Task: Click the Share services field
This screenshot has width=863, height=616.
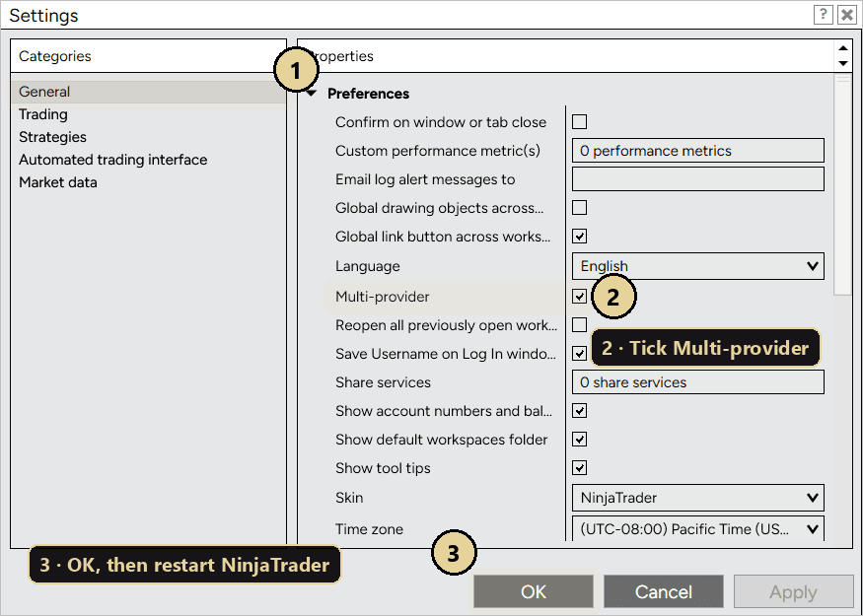Action: coord(698,382)
